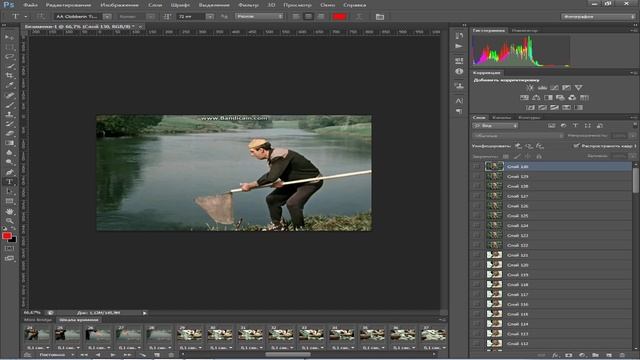Add a Curves adjustment

tap(554, 88)
